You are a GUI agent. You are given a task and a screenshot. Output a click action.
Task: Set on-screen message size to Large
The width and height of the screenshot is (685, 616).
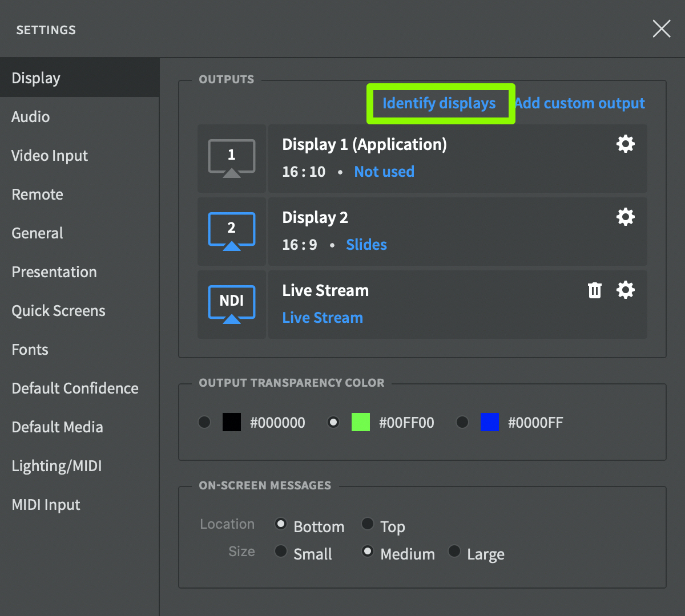click(454, 551)
